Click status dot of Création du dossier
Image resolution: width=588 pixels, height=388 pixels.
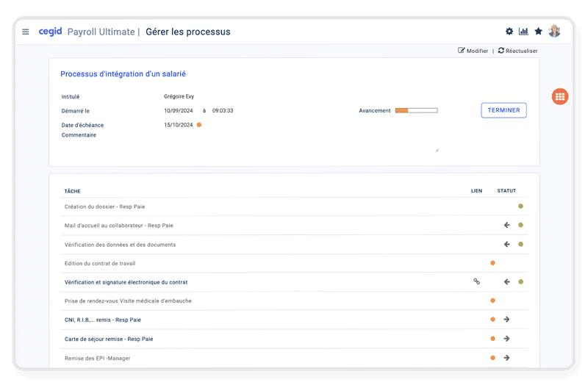click(x=520, y=206)
